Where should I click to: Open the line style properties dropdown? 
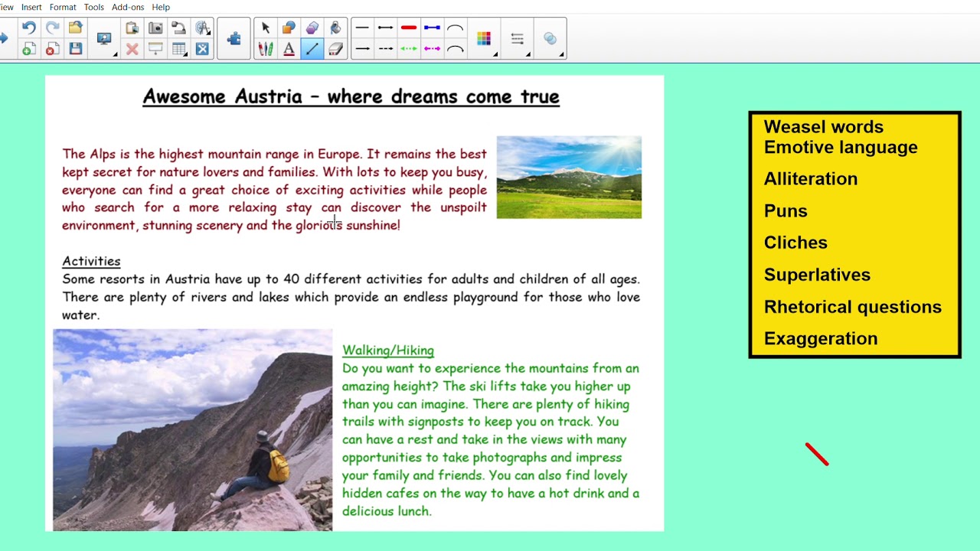click(x=518, y=39)
